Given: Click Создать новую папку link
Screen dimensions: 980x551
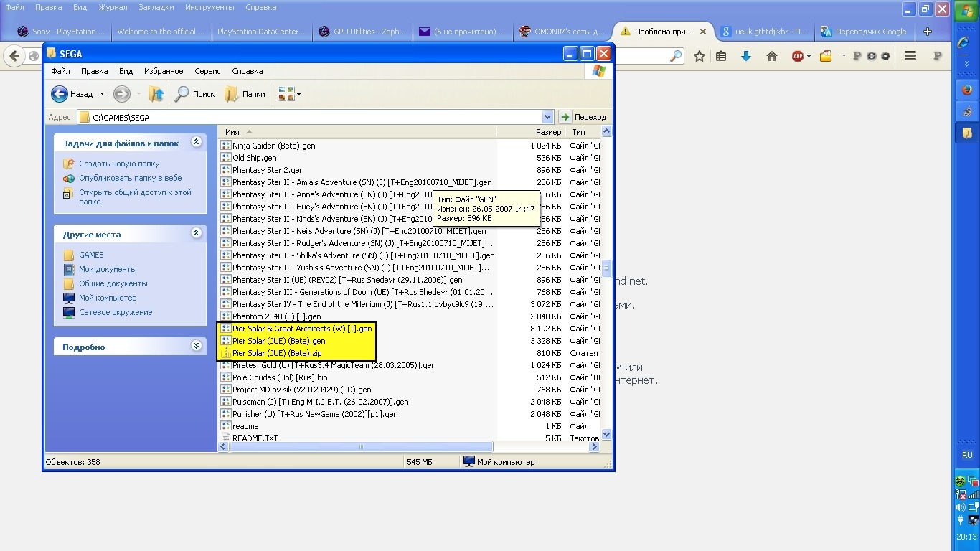Looking at the screenshot, I should click(119, 164).
